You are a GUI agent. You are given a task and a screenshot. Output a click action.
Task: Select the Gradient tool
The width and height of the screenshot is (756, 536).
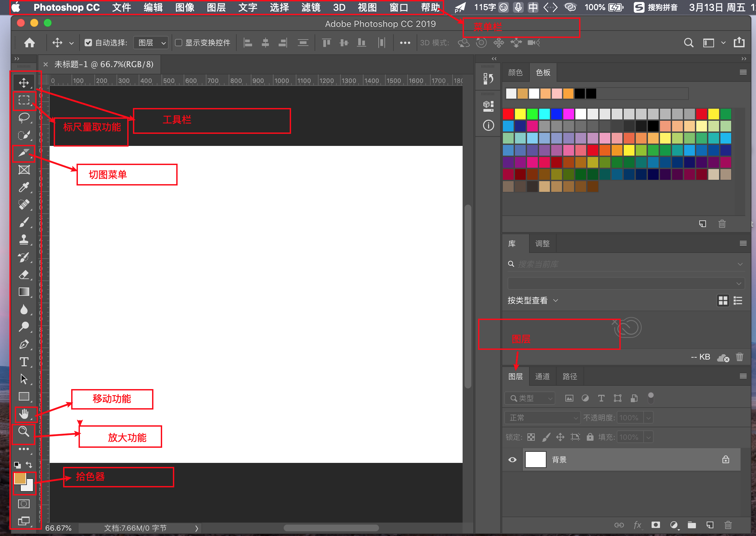pyautogui.click(x=24, y=292)
